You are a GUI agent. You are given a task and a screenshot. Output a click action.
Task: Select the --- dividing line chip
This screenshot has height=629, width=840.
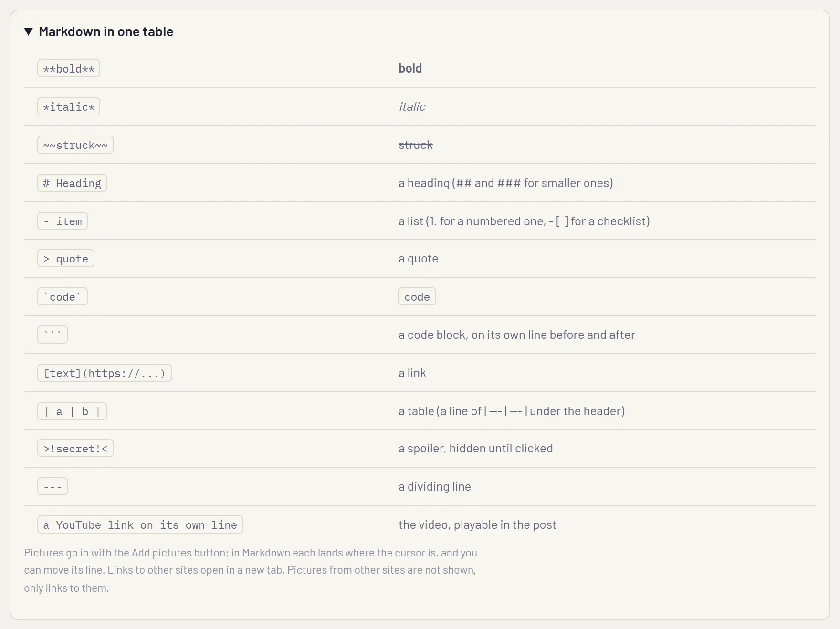click(x=52, y=486)
